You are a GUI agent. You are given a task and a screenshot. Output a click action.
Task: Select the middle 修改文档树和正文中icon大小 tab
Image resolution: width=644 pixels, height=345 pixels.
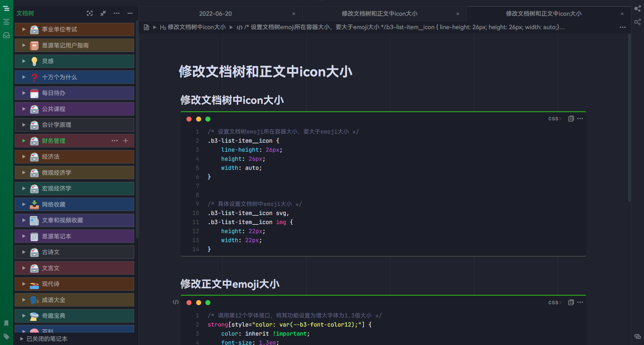click(379, 14)
